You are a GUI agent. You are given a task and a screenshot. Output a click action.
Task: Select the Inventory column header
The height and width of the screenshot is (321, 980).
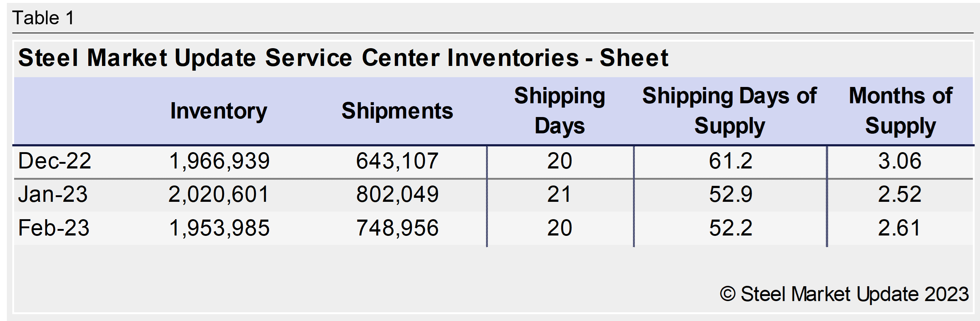point(218,111)
